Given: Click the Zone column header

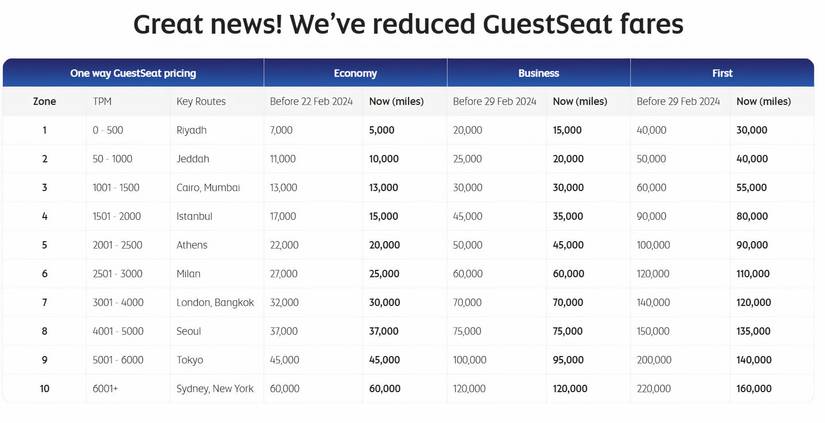Looking at the screenshot, I should pos(44,102).
